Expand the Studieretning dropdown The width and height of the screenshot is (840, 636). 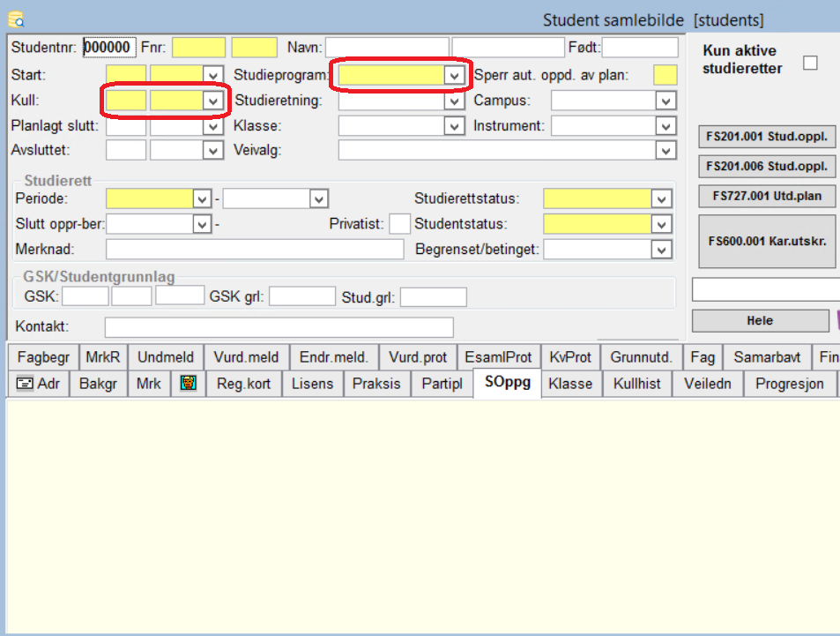tap(454, 101)
